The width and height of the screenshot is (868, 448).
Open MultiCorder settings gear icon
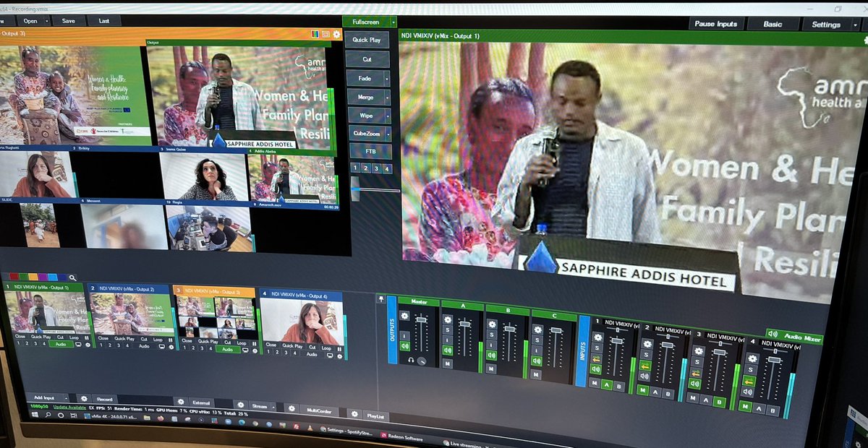coord(292,408)
